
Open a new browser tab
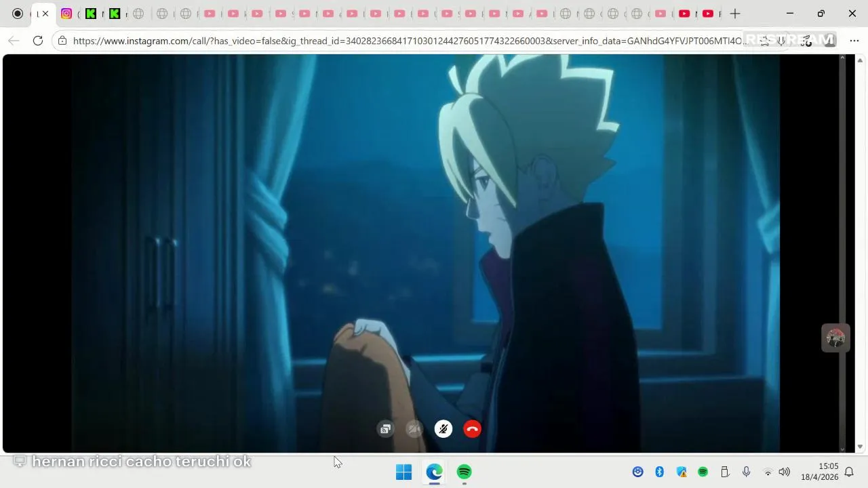(735, 14)
